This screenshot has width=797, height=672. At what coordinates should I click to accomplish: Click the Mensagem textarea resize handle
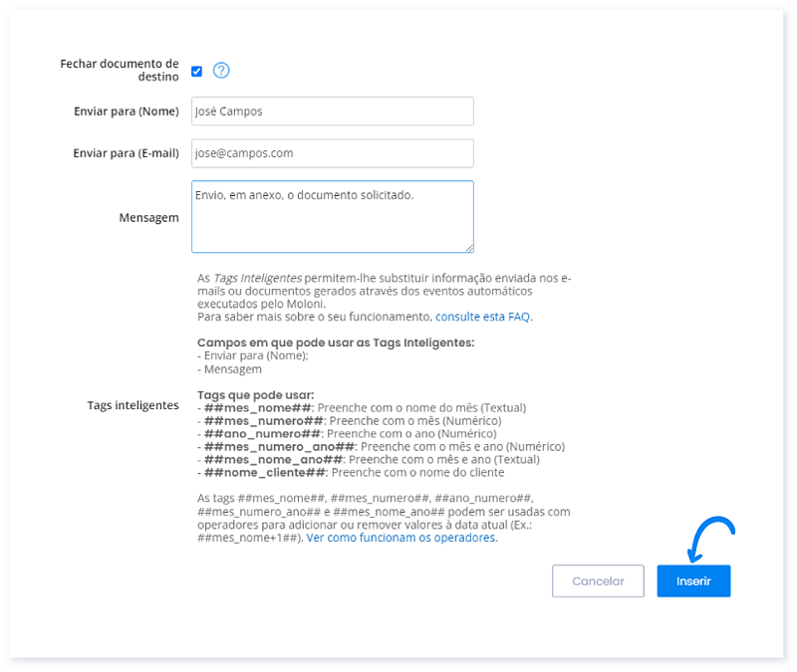tap(468, 247)
